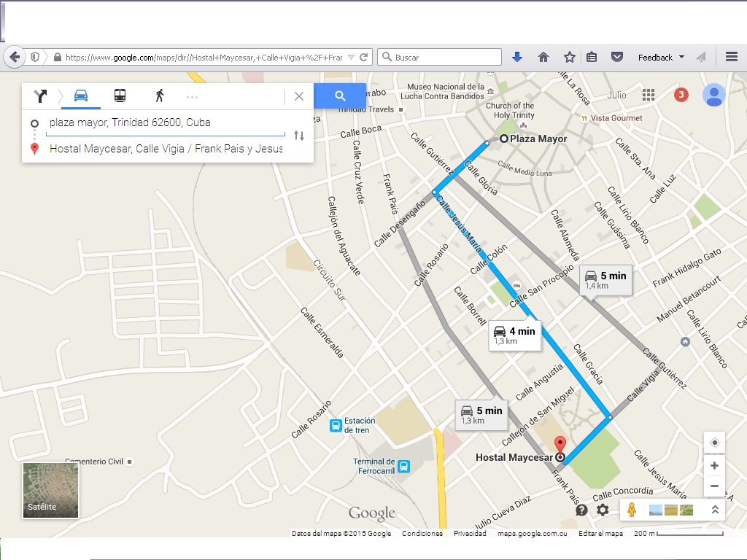The width and height of the screenshot is (747, 560).
Task: Select the driving car travel mode
Action: pos(81,96)
